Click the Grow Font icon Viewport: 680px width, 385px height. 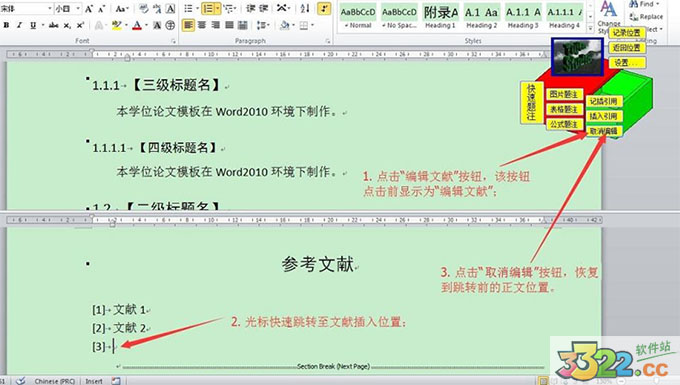89,9
